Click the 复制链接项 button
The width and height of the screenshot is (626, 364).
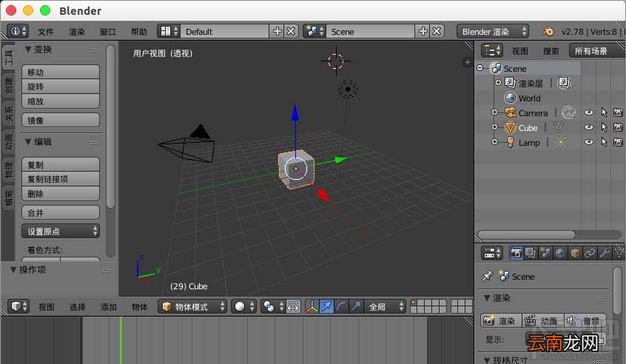click(61, 179)
